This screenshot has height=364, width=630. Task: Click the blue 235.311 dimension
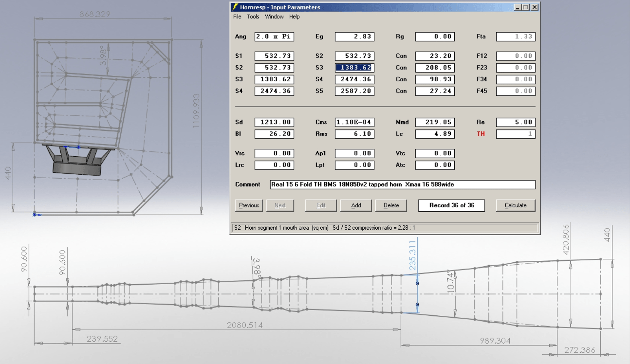tap(413, 256)
